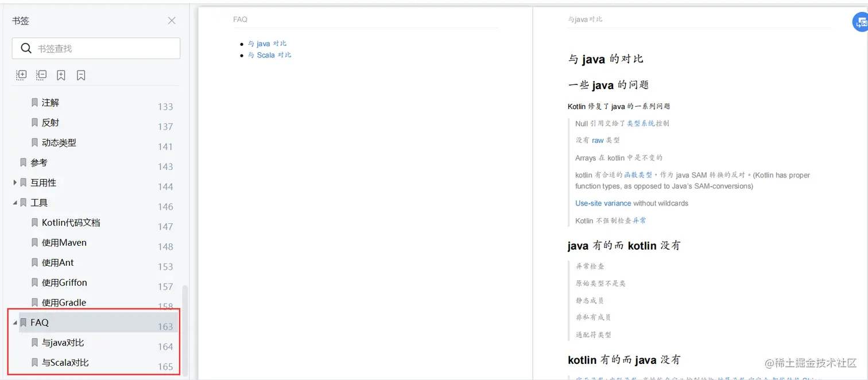
Task: Click bookmark icon beside 使用Maven
Action: click(34, 243)
